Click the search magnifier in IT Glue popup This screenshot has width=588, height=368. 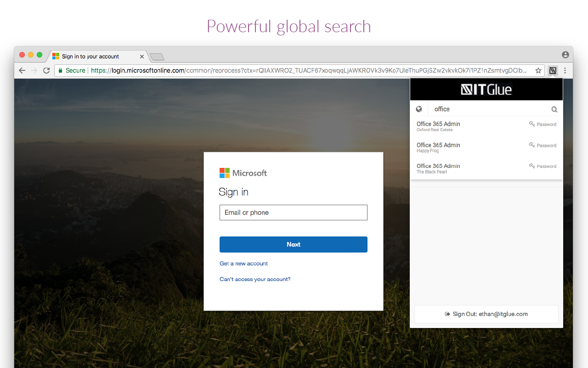pos(554,109)
